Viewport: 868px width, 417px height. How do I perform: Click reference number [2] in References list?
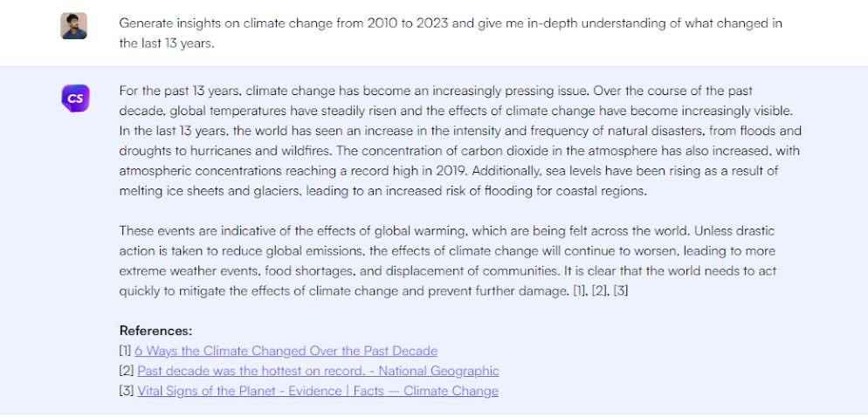pyautogui.click(x=126, y=371)
